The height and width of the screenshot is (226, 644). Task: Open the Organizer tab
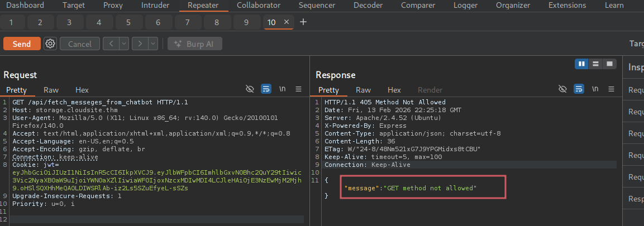(513, 6)
